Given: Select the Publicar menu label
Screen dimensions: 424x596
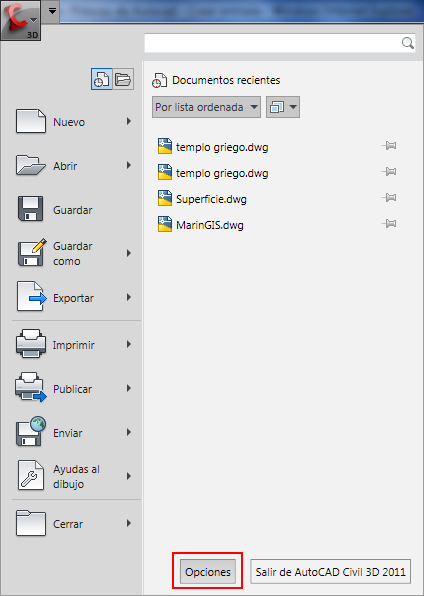Looking at the screenshot, I should [x=72, y=389].
